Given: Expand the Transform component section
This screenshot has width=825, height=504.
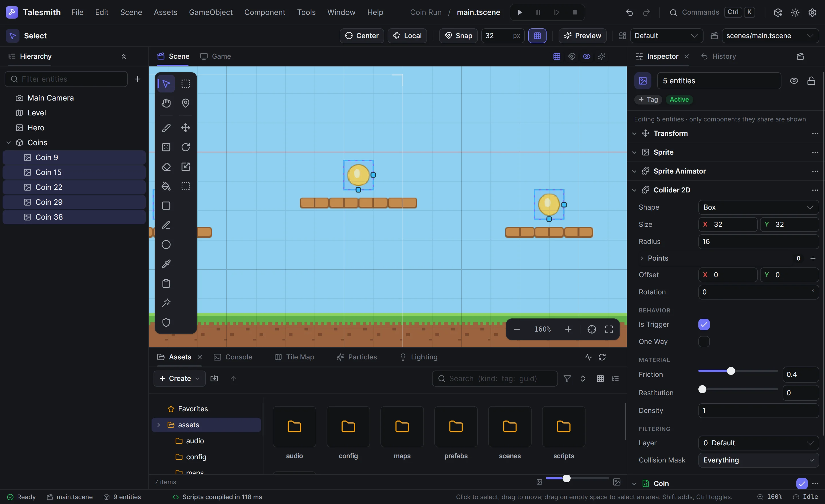Looking at the screenshot, I should coord(634,133).
